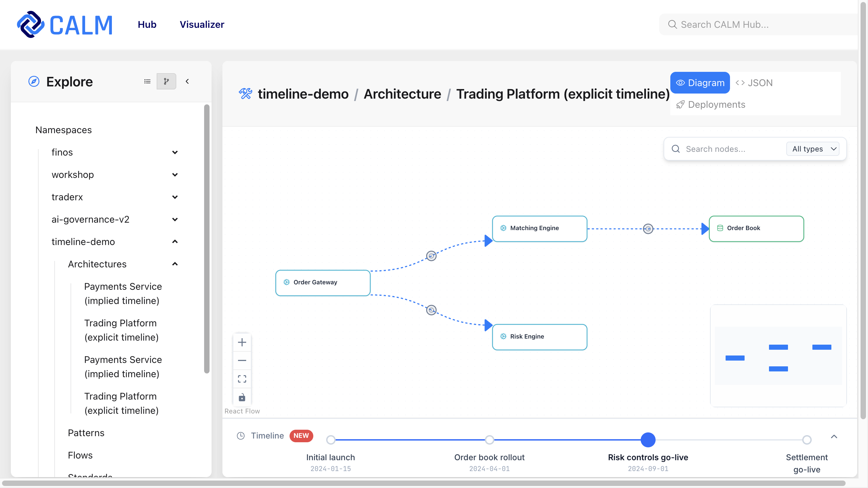Image resolution: width=868 pixels, height=488 pixels.
Task: Select the Order Book node
Action: coord(756,229)
